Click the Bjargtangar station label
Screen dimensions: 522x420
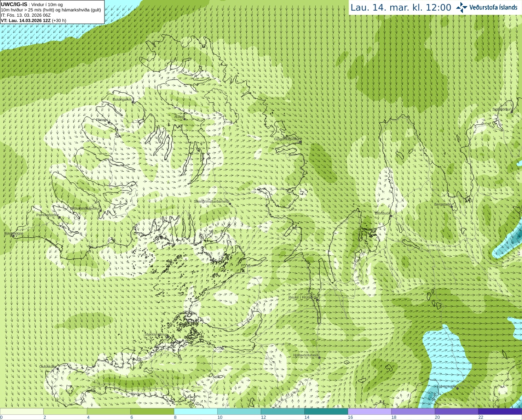coord(13,233)
